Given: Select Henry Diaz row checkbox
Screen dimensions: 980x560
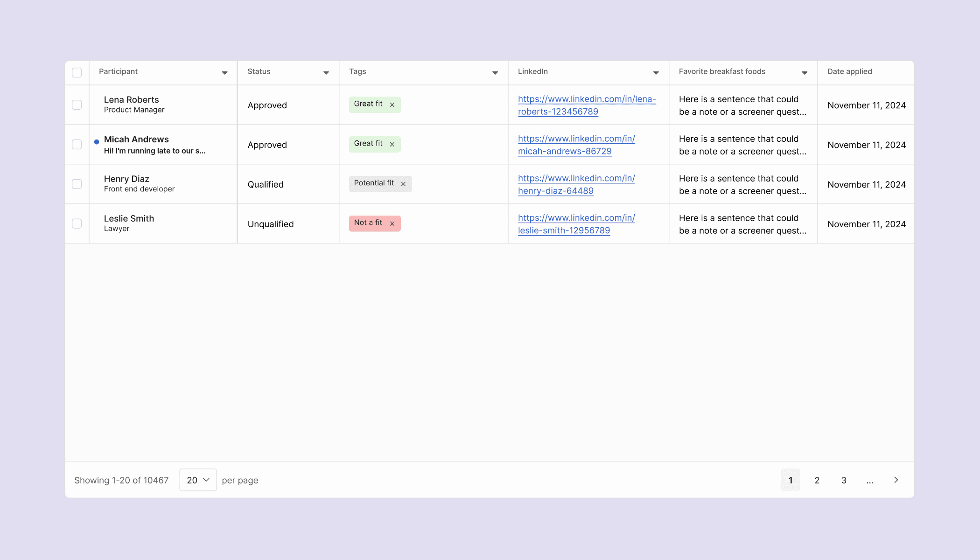Looking at the screenshot, I should point(77,184).
